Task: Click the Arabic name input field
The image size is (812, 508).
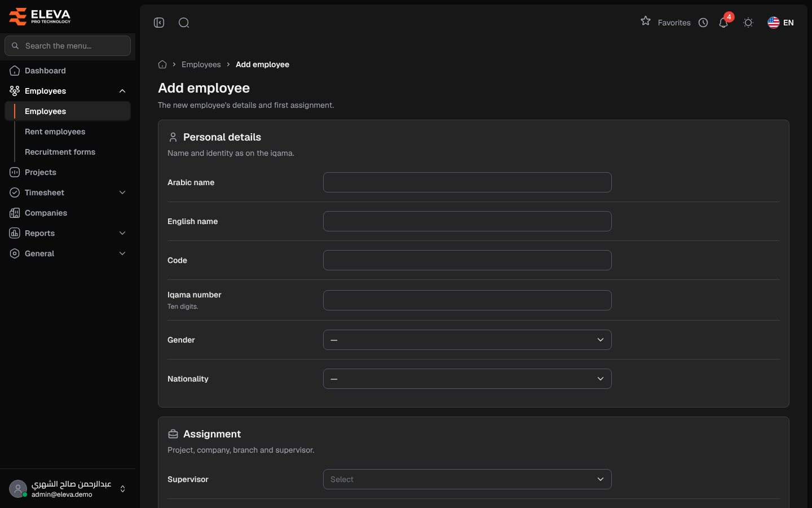Action: 467,182
